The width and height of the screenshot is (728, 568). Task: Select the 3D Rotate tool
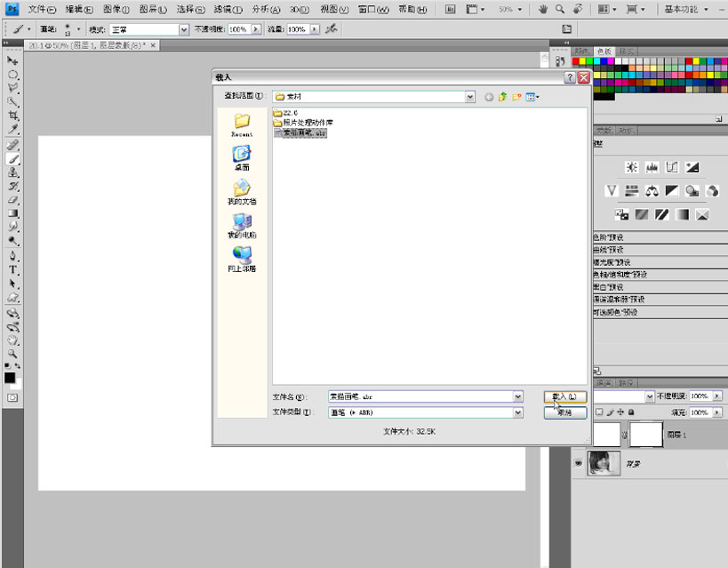[12, 313]
